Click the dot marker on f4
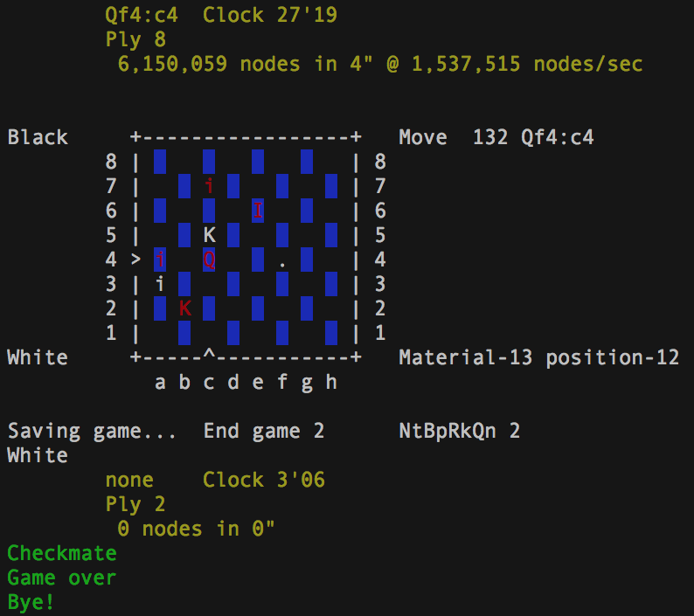The image size is (694, 616). tap(282, 265)
